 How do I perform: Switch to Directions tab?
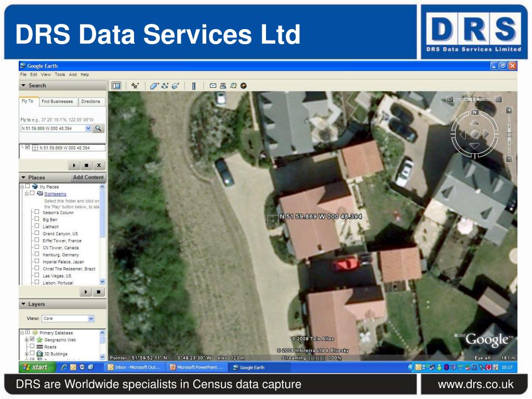click(91, 101)
